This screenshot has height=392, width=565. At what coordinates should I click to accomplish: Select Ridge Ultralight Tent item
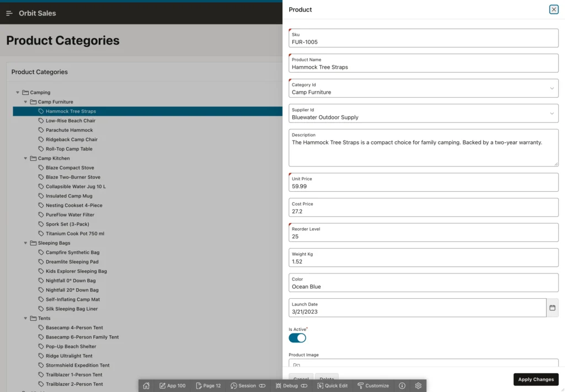pos(69,356)
